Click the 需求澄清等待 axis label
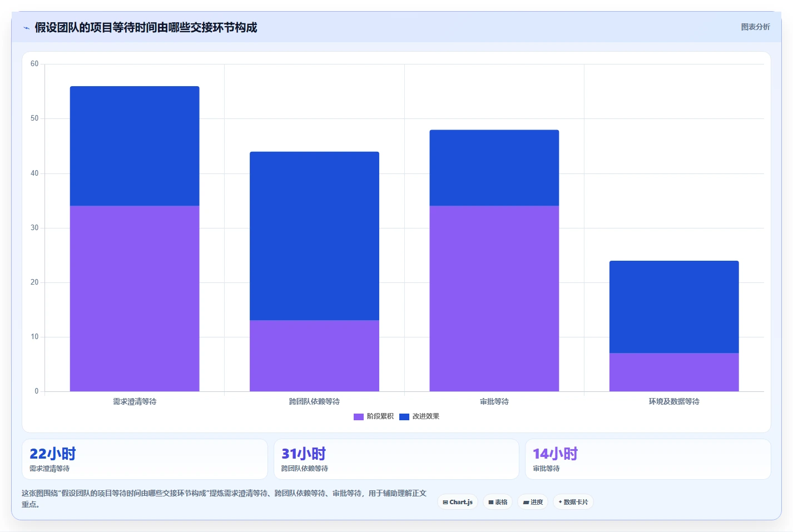This screenshot has width=793, height=532. coord(135,401)
